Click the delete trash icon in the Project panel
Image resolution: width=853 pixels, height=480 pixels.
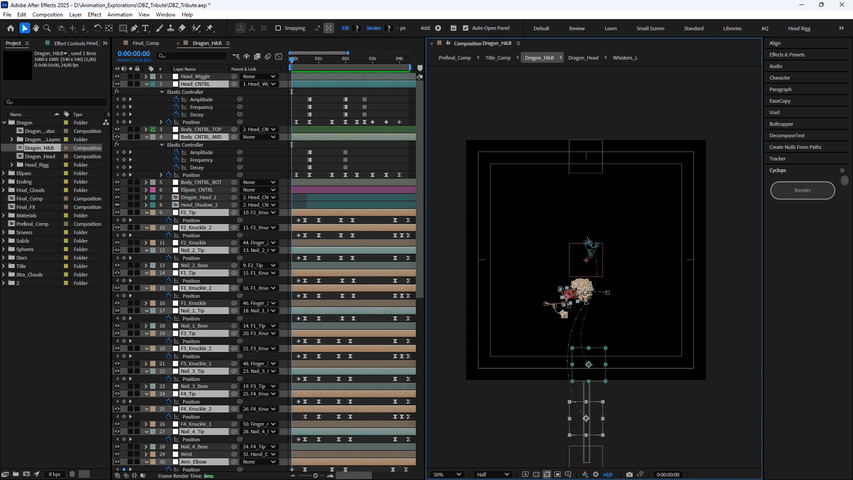(x=72, y=475)
